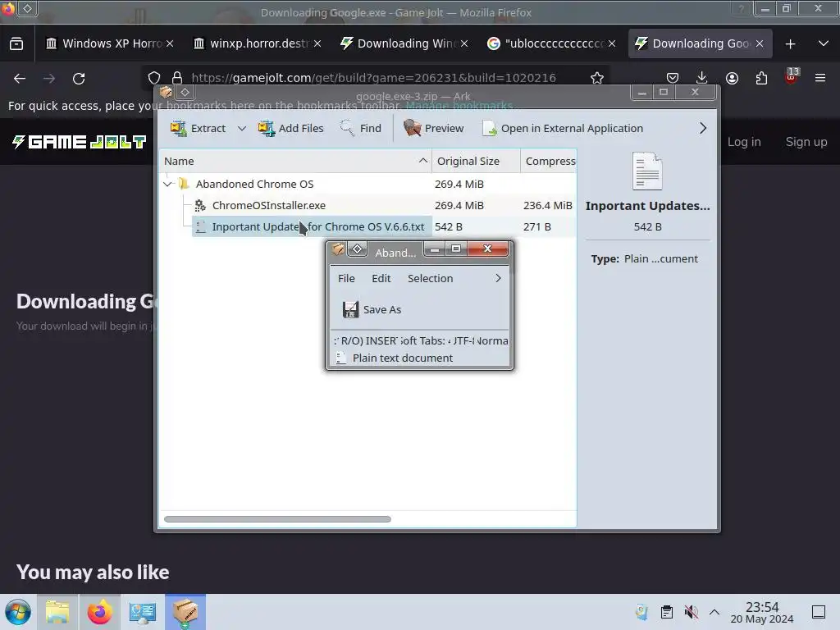
Task: Click Preview in Ark toolbar
Action: pyautogui.click(x=434, y=129)
